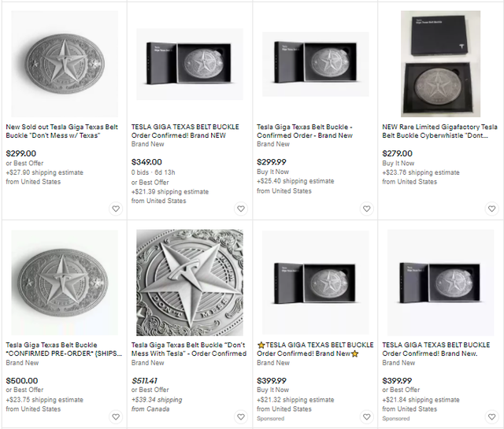Viewport: 504px width, 429px height.
Task: Open the close-up star buckle photo priced $511.41
Action: [187, 283]
